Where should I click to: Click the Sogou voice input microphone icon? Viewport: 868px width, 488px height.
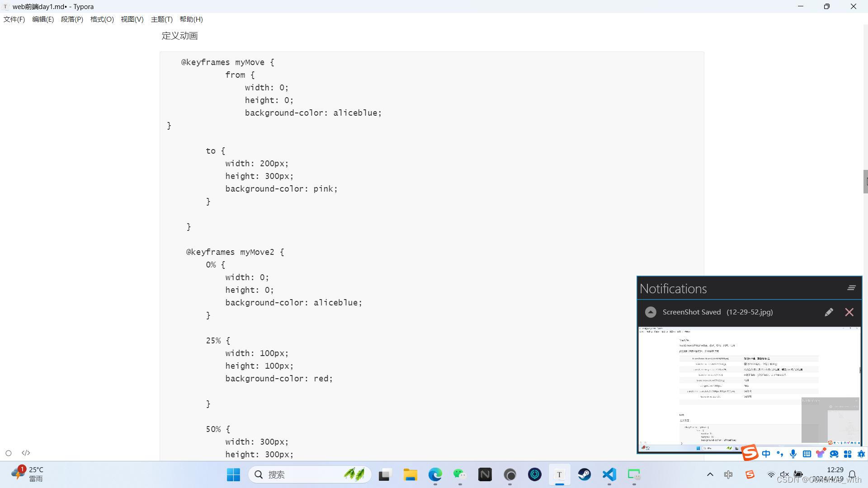793,454
